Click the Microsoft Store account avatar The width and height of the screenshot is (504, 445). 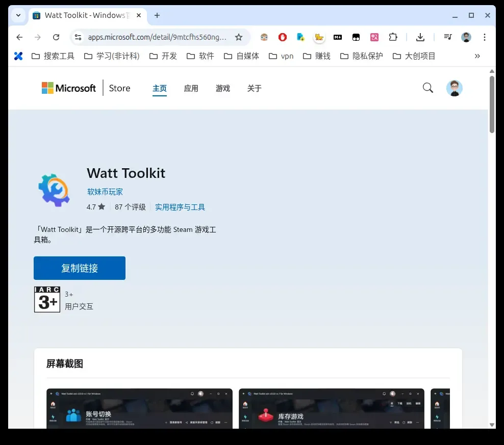click(454, 88)
